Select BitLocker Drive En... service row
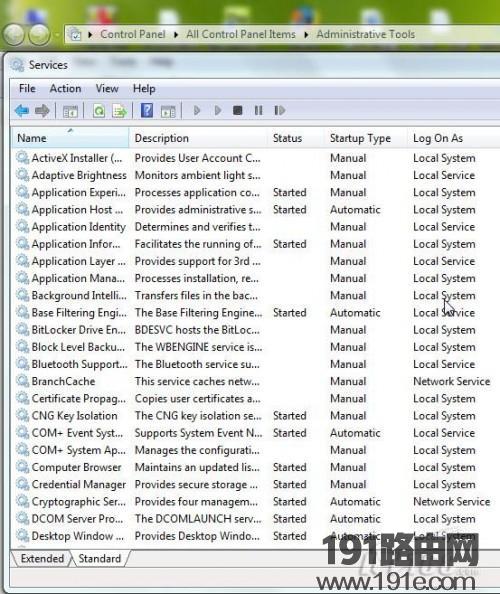The height and width of the screenshot is (594, 500). pyautogui.click(x=256, y=329)
